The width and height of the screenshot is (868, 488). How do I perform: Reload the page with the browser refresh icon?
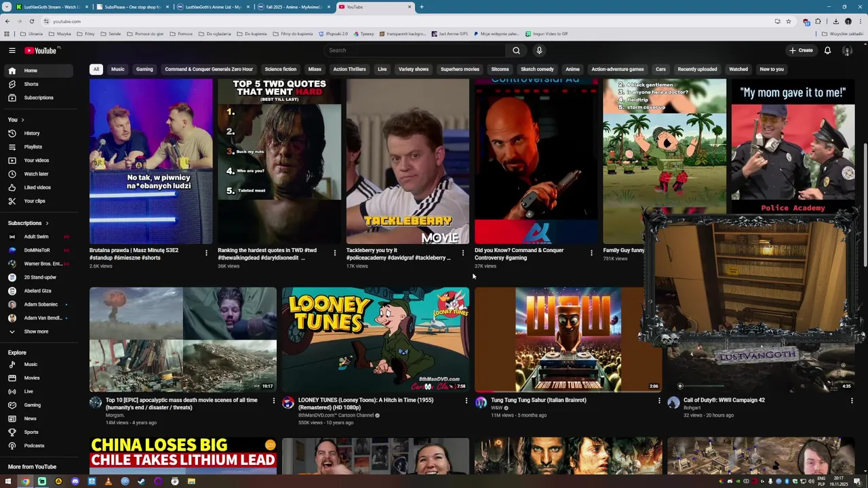[31, 21]
